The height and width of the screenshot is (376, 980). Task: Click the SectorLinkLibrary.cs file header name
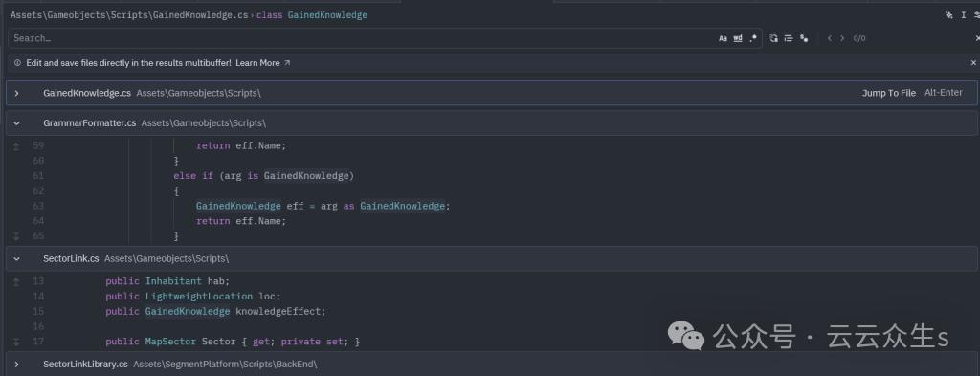(85, 365)
